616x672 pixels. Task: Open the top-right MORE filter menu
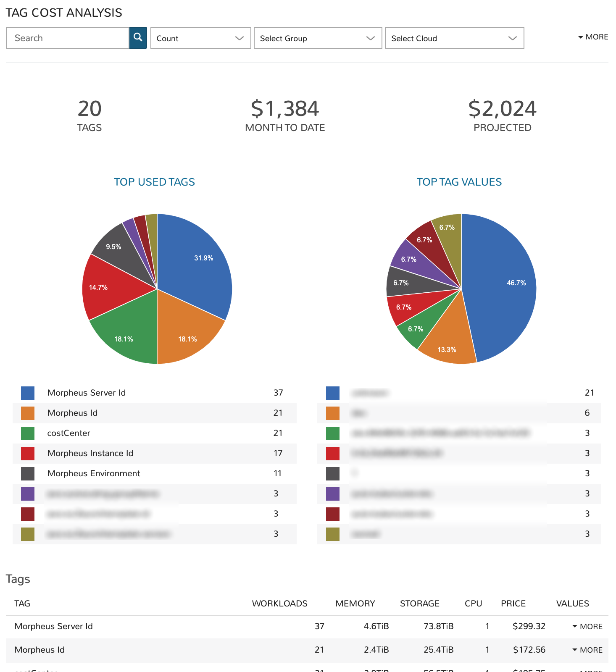pyautogui.click(x=593, y=37)
